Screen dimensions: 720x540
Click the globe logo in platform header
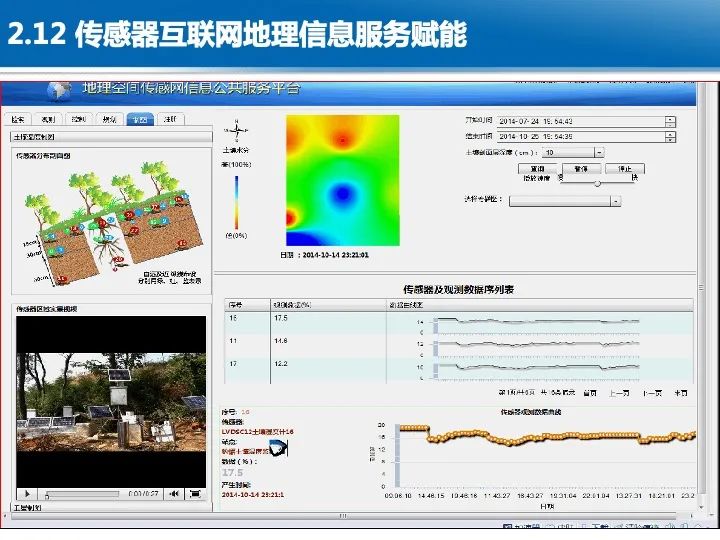point(60,90)
